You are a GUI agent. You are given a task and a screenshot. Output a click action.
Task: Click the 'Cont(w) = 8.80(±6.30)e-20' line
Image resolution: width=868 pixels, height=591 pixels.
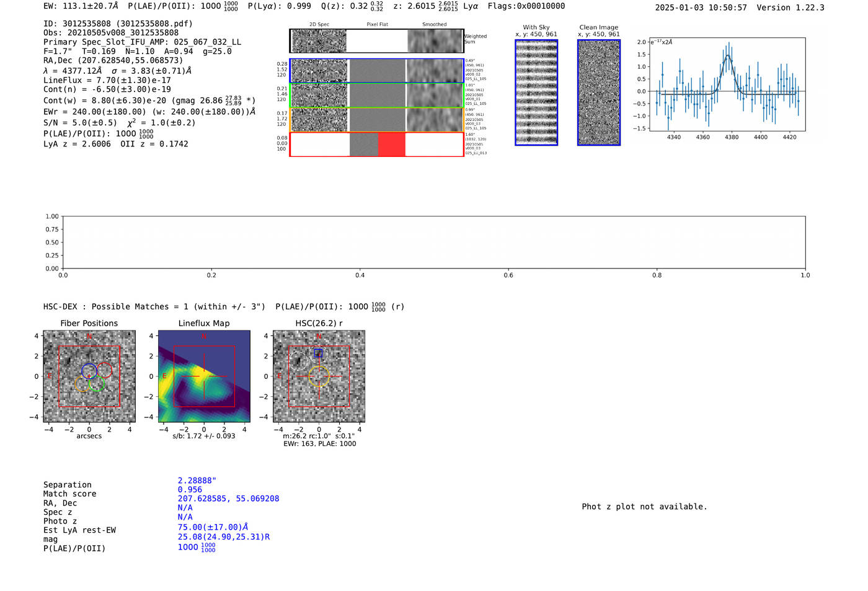[149, 100]
